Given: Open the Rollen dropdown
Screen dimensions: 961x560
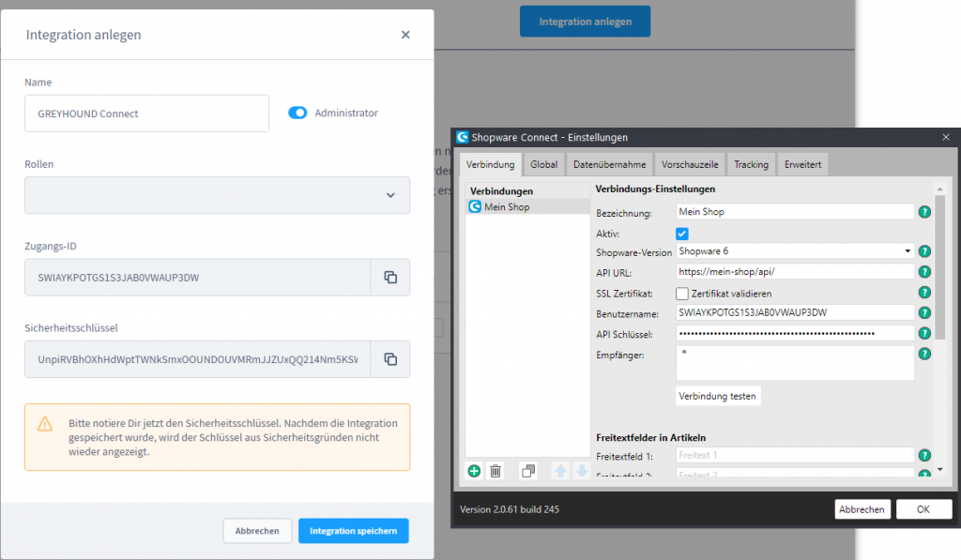Looking at the screenshot, I should 217,195.
